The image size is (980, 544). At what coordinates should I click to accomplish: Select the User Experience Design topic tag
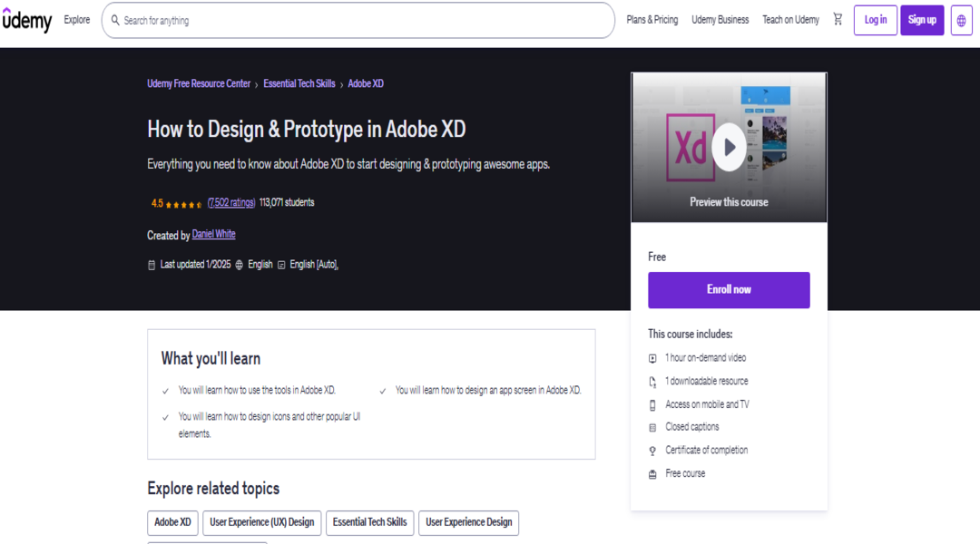[469, 523]
